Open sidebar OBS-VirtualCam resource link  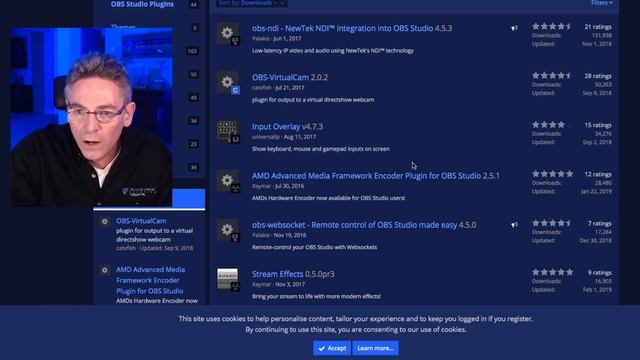coord(141,221)
